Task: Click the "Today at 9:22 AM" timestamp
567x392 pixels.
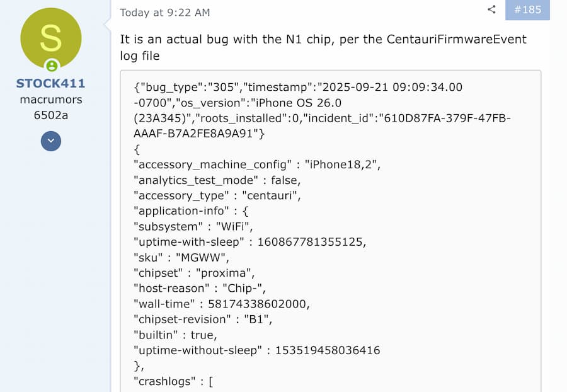Action: [165, 13]
